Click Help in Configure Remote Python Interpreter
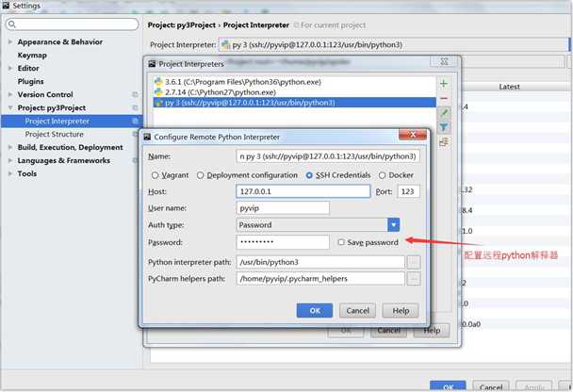 (401, 311)
